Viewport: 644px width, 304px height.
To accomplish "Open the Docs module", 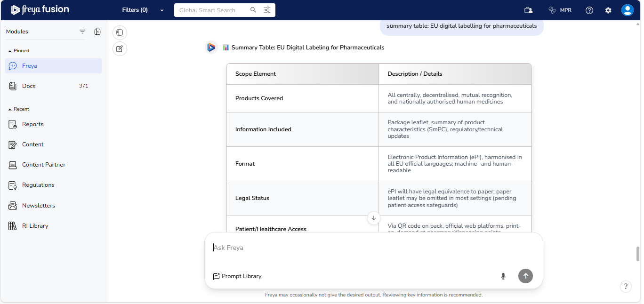I will coord(29,86).
